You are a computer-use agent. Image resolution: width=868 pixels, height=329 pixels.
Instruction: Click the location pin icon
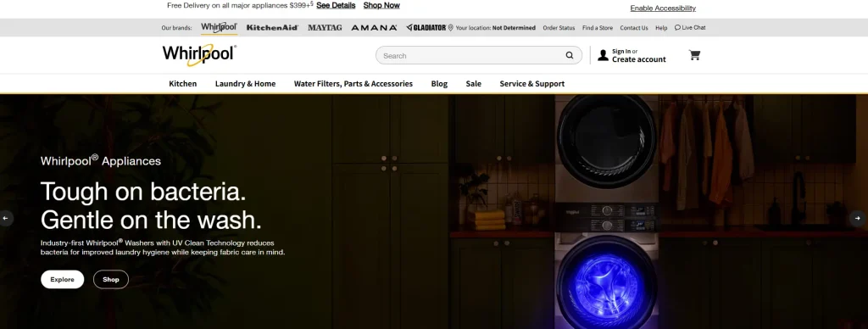click(x=451, y=28)
